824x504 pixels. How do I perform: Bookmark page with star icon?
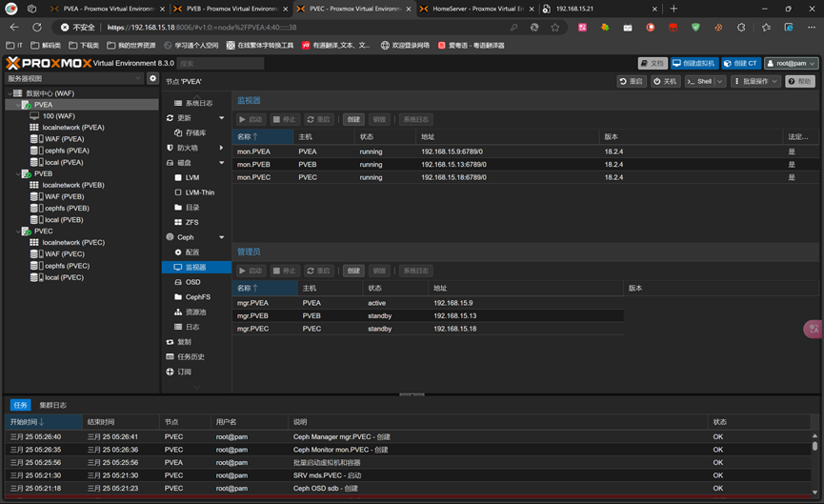555,28
